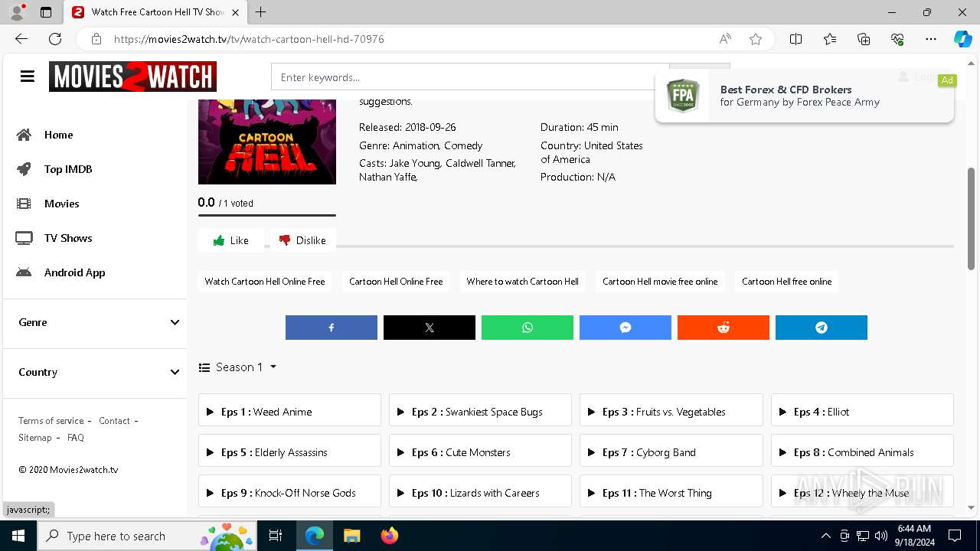Share on Reddit

click(724, 328)
